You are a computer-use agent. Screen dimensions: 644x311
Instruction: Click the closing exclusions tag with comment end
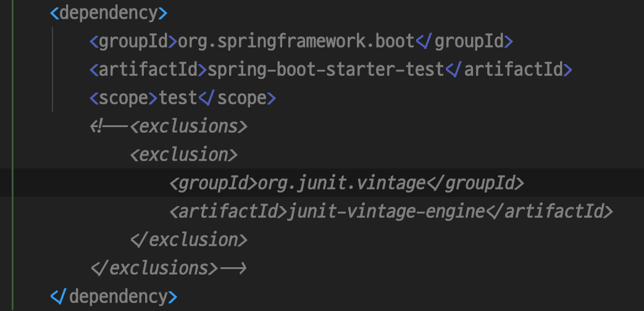click(x=169, y=268)
